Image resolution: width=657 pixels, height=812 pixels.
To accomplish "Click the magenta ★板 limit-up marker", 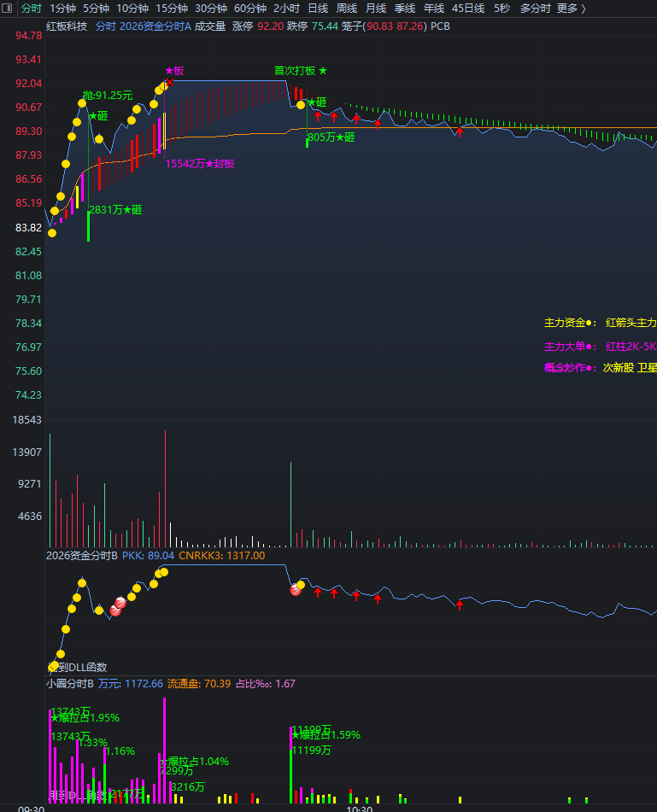I will point(174,71).
